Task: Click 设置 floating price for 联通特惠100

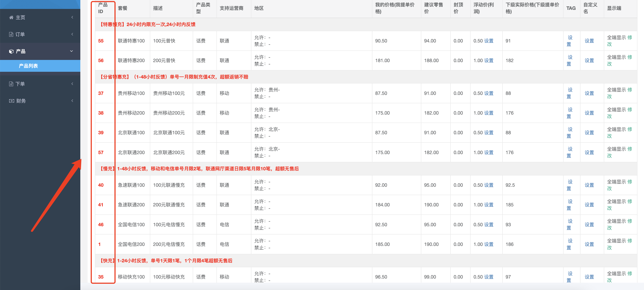Action: click(488, 41)
